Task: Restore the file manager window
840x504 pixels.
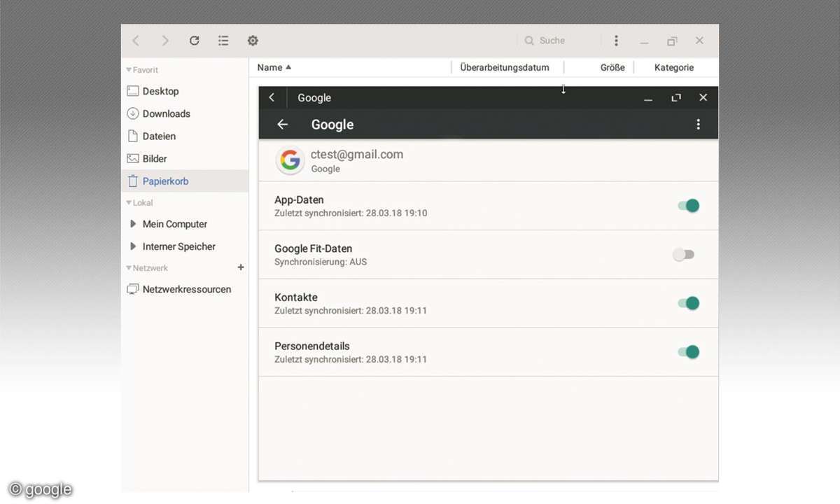Action: pos(672,41)
